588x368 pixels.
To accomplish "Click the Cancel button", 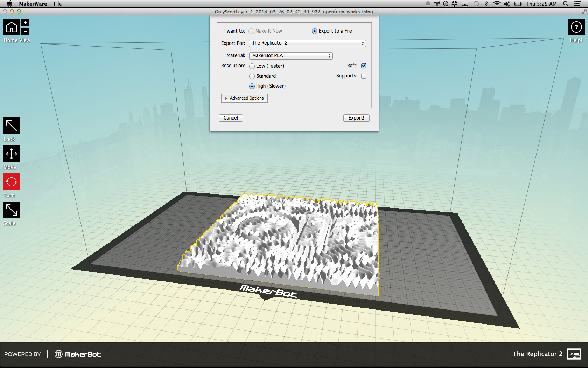I will click(x=231, y=118).
